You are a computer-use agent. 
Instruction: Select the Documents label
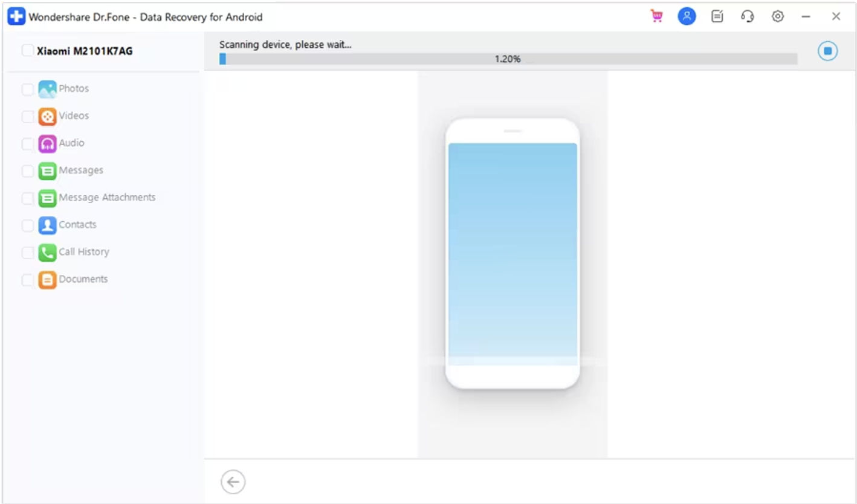(83, 279)
